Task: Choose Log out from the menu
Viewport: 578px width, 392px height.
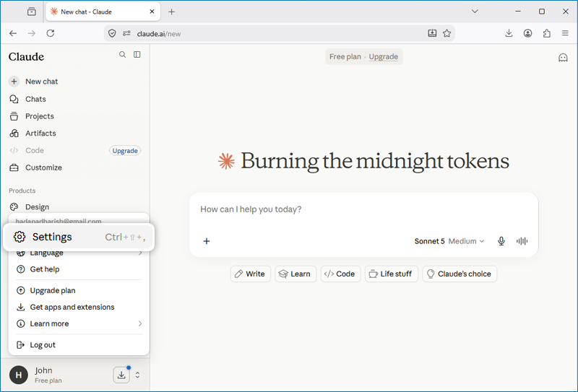Action: (79, 345)
